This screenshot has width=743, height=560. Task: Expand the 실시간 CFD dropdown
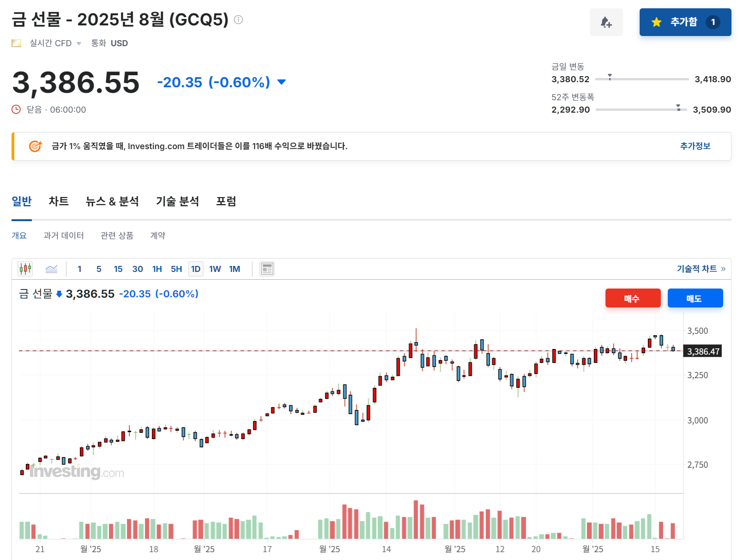[x=79, y=43]
